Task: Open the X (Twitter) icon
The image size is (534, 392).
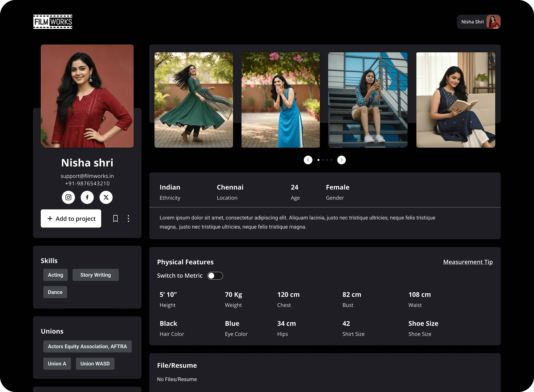Action: coord(106,197)
